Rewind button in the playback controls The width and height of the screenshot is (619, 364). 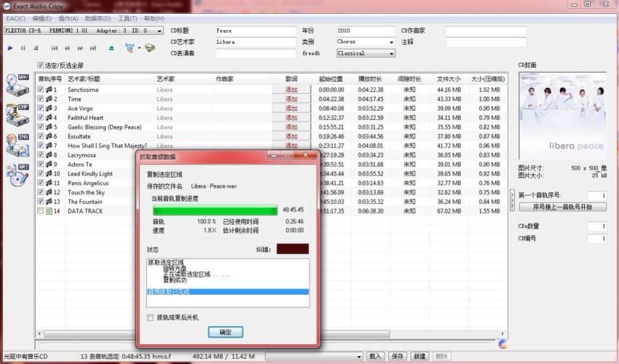pyautogui.click(x=67, y=48)
